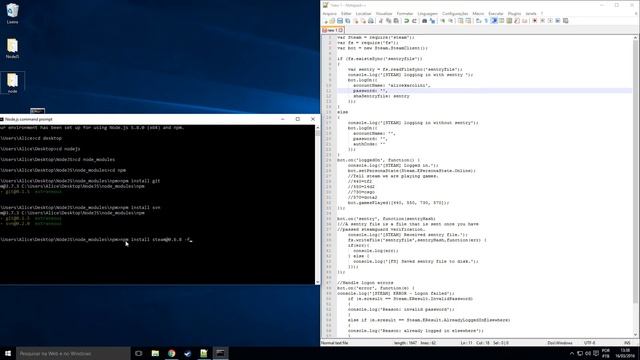The height and width of the screenshot is (360, 640).
Task: Toggle the highlighted indent guide button
Action: [x=494, y=20]
